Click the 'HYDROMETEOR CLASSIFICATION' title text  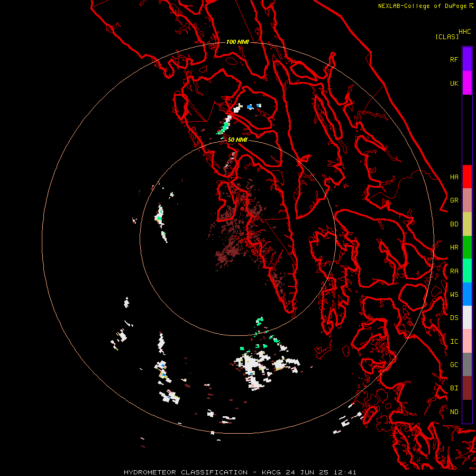(x=186, y=472)
